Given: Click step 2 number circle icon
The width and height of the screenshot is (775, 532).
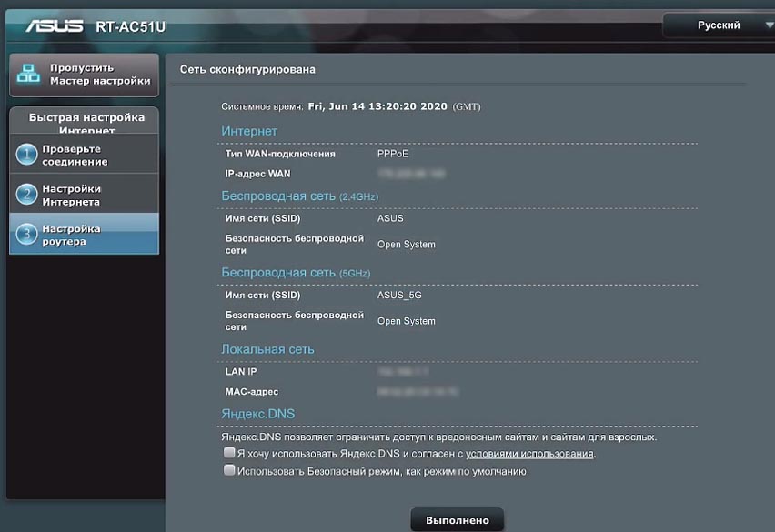Looking at the screenshot, I should pos(26,195).
